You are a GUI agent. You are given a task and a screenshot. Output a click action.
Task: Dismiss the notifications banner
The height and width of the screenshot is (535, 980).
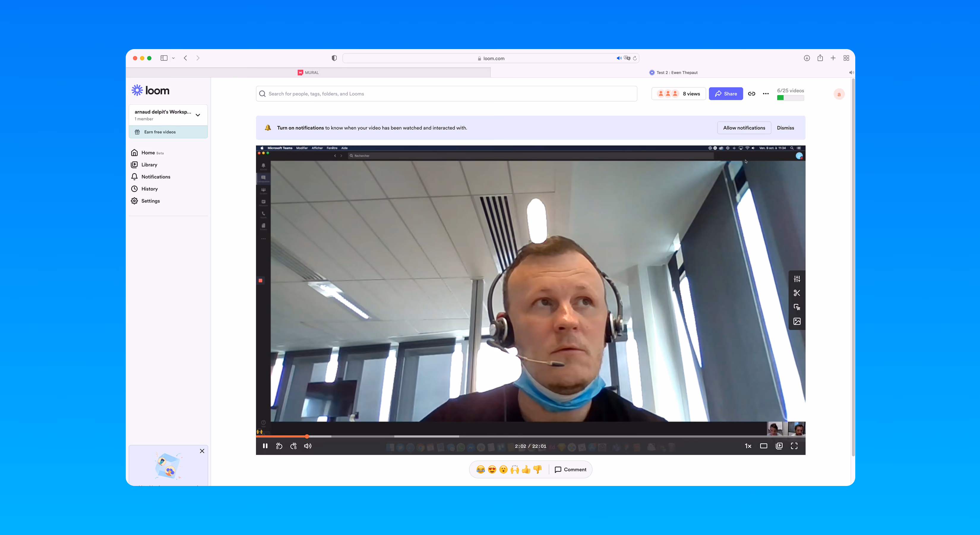click(x=785, y=128)
